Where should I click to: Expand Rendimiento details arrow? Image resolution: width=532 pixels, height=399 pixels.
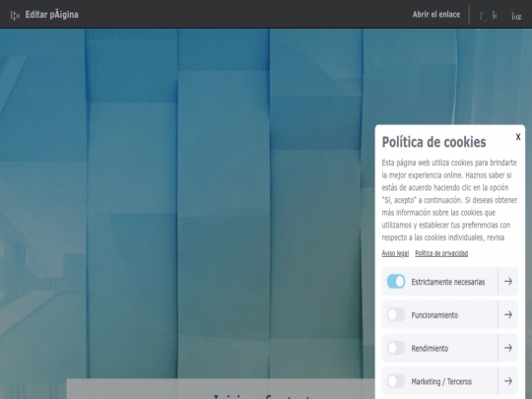pyautogui.click(x=508, y=348)
